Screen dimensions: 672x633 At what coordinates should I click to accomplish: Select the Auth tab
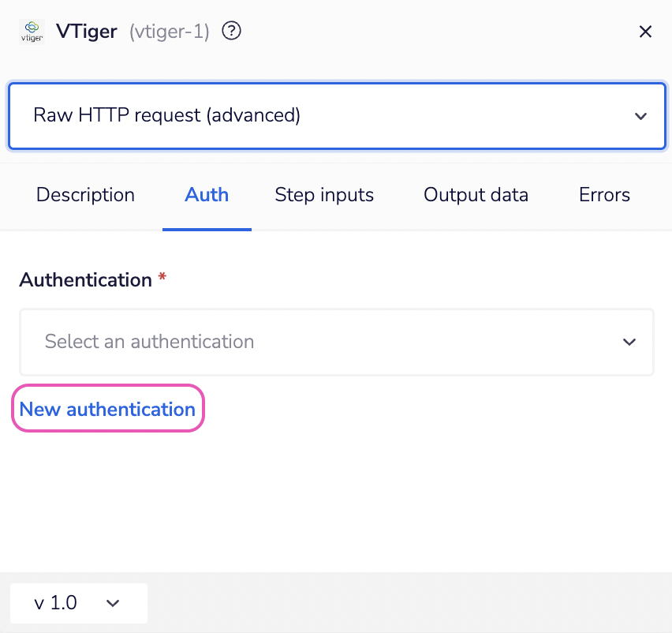pos(207,195)
